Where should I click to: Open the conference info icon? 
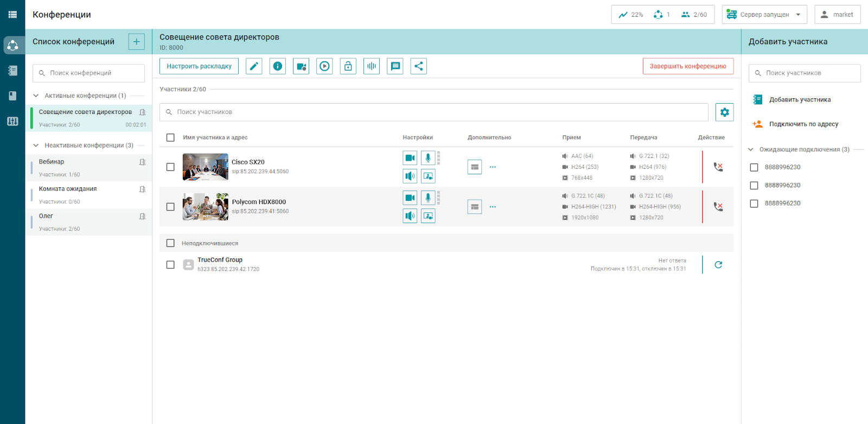[x=278, y=66]
